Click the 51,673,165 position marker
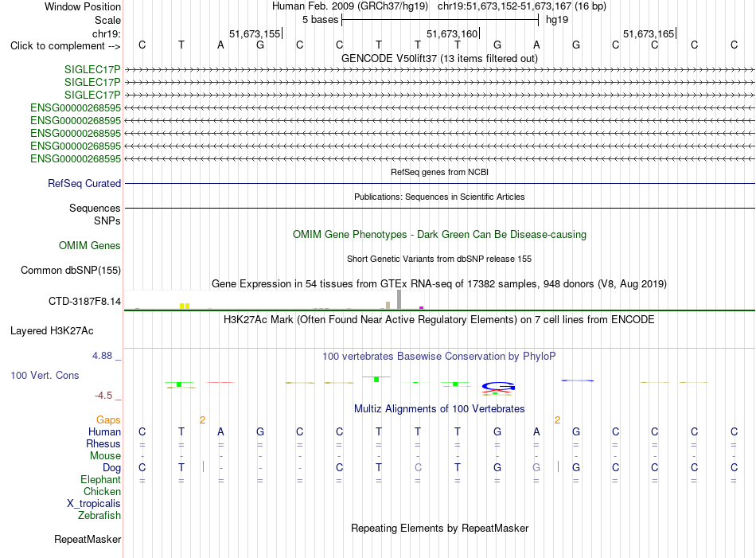 (649, 33)
